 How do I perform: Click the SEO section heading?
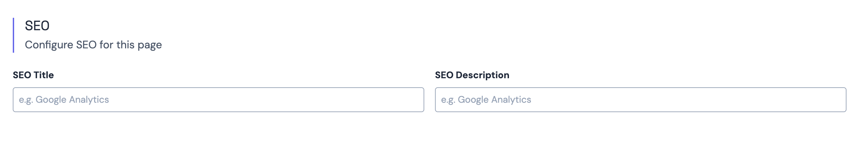pyautogui.click(x=37, y=26)
